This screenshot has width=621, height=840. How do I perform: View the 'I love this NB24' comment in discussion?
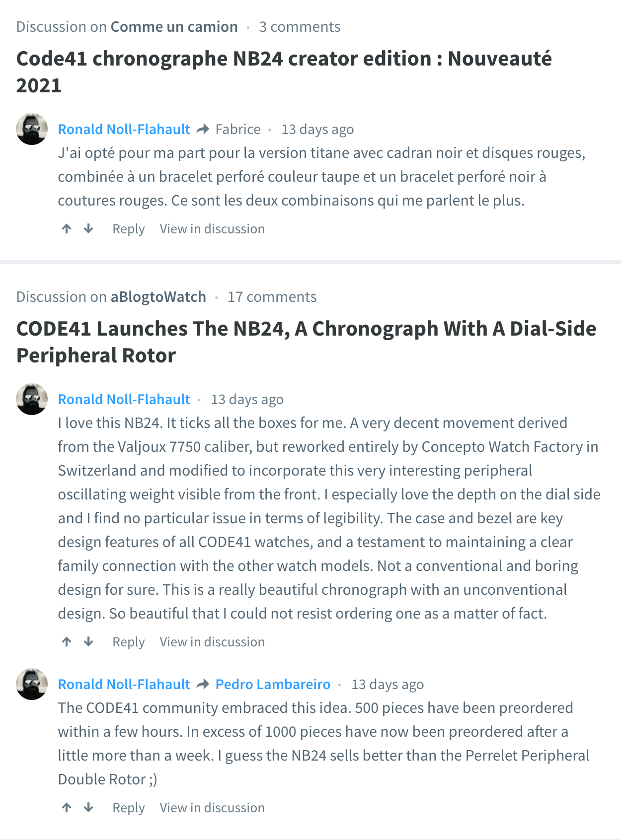212,642
